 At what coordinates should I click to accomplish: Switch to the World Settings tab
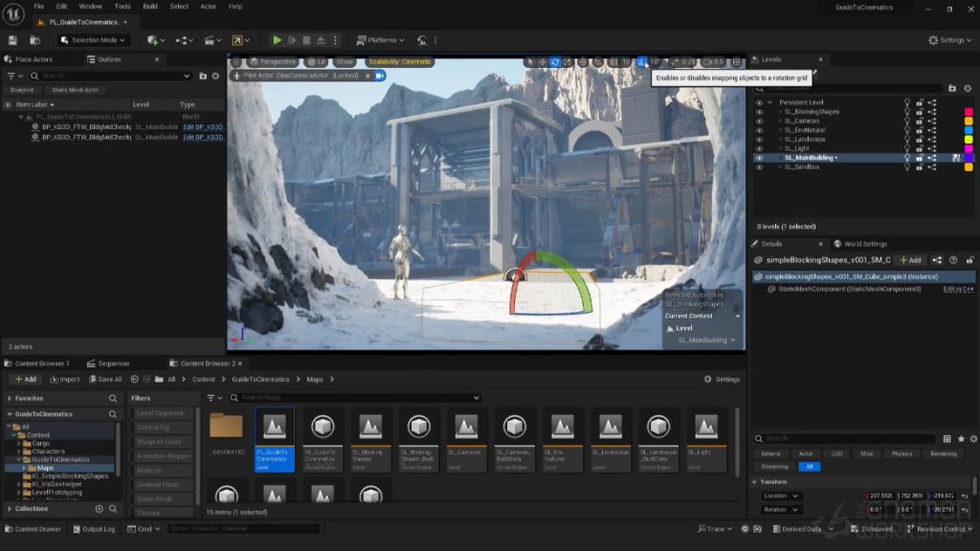pyautogui.click(x=860, y=244)
